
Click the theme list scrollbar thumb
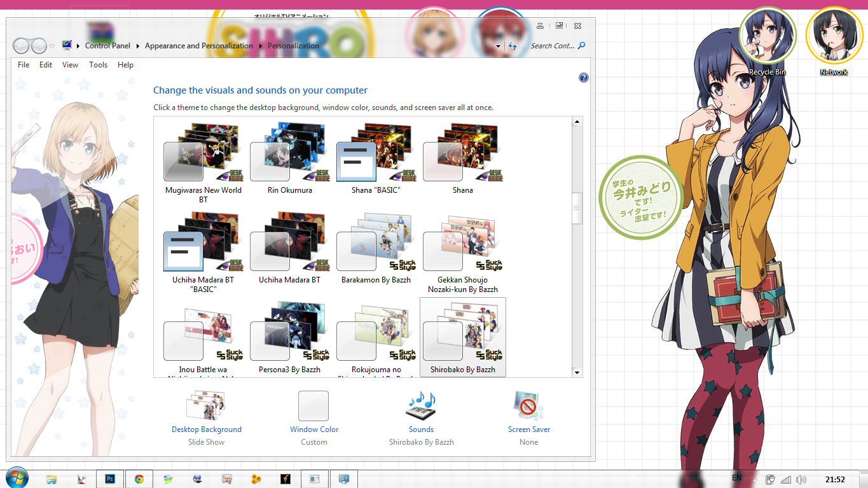577,208
